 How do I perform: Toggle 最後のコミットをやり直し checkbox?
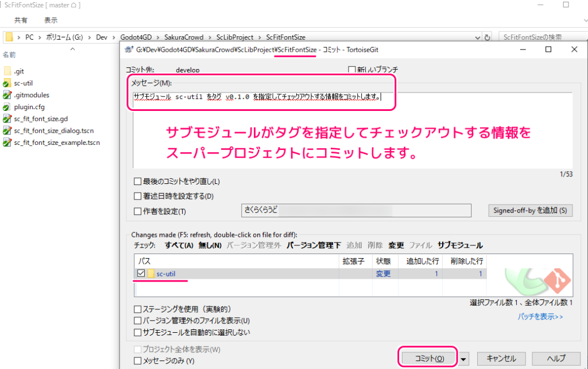point(138,182)
